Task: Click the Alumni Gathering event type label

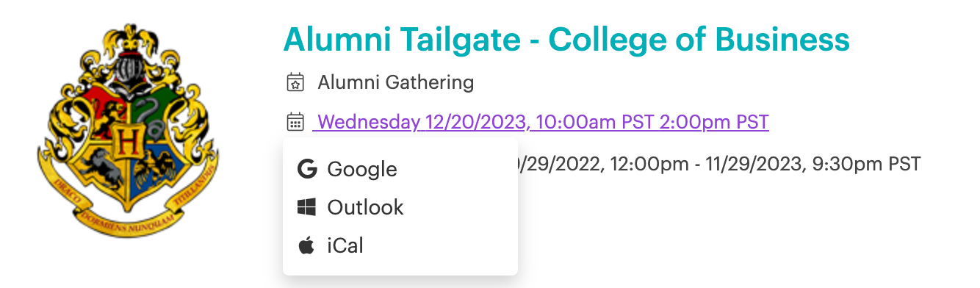Action: coord(396,82)
